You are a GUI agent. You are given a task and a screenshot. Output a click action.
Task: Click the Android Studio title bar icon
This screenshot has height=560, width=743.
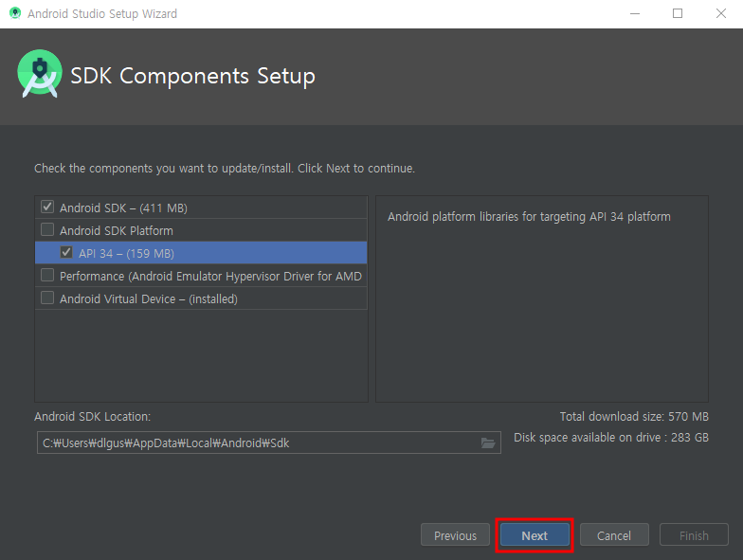tap(15, 13)
